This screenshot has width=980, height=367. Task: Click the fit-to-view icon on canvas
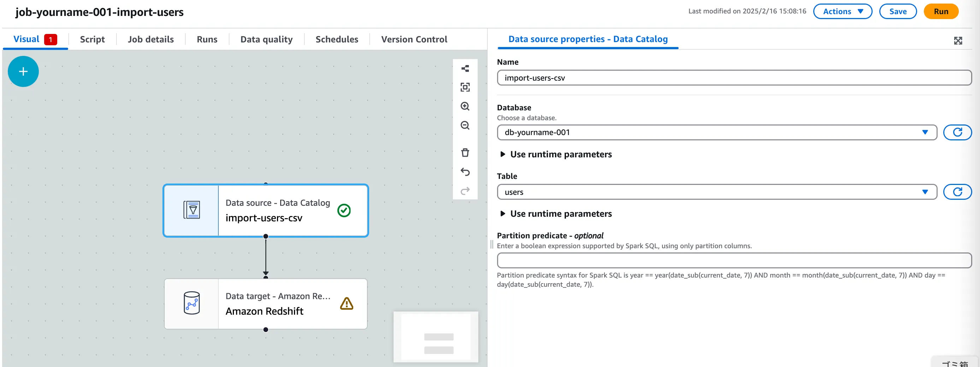pos(465,87)
